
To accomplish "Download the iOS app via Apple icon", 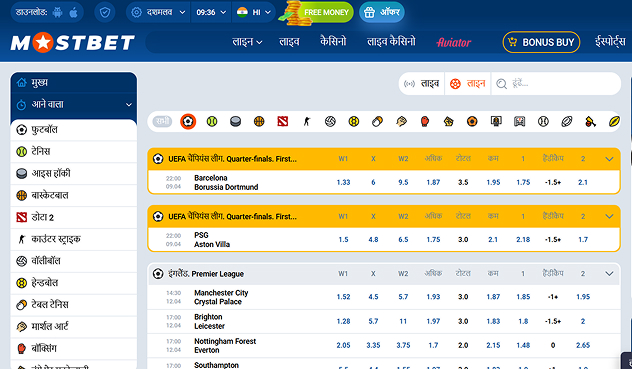I will click(x=73, y=13).
